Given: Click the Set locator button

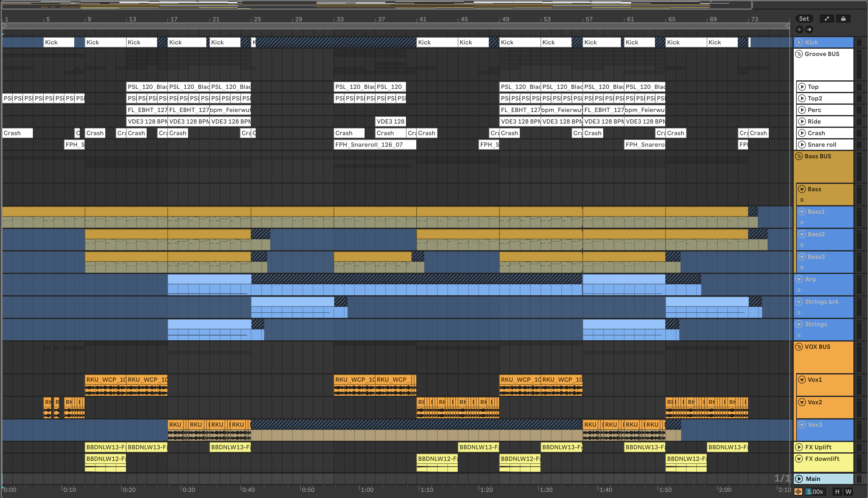Looking at the screenshot, I should pyautogui.click(x=804, y=19).
